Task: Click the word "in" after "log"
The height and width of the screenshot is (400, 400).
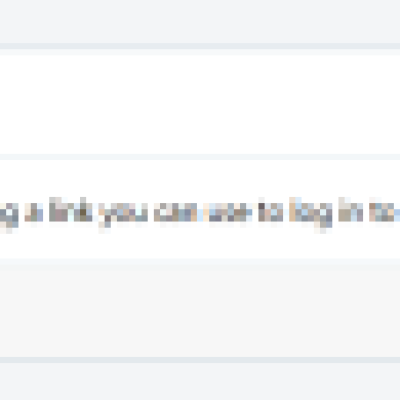Action: (351, 210)
